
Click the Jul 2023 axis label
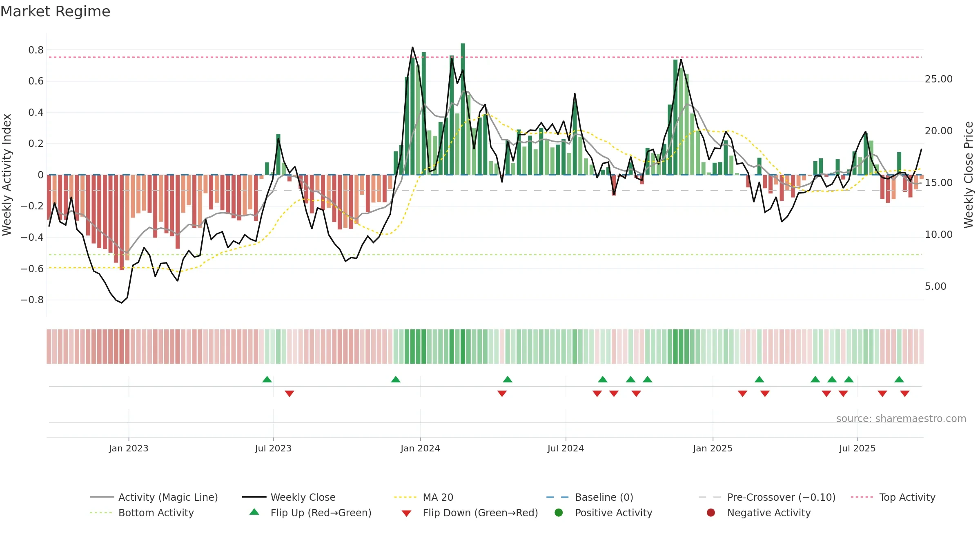tap(273, 448)
